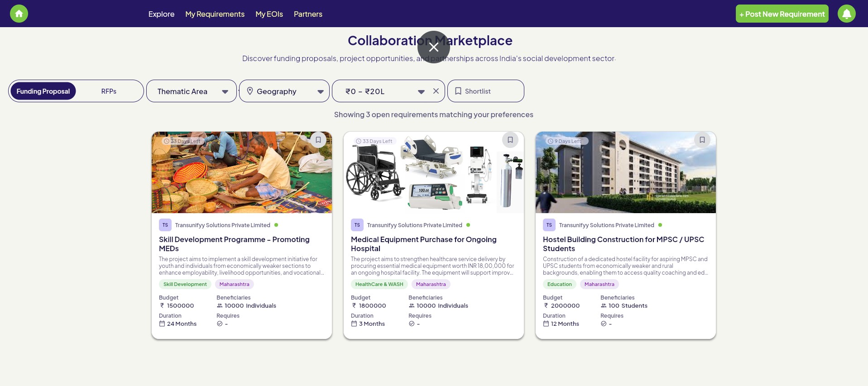Click Transunifyy Solutions name on Hostel Building card
868x386 pixels.
606,225
